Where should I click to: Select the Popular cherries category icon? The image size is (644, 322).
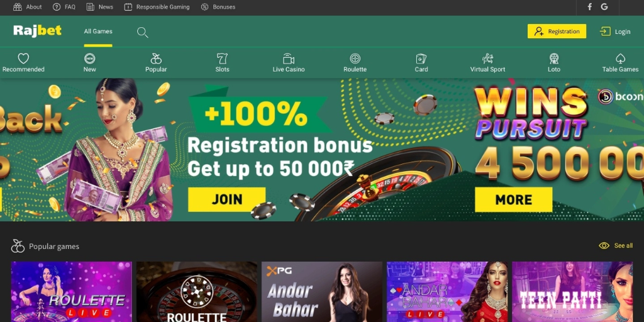(156, 58)
